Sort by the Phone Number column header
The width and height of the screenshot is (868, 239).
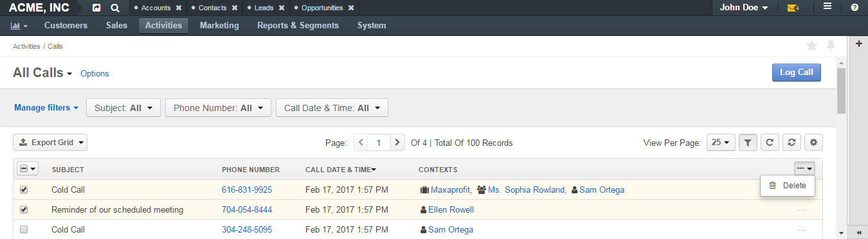[251, 170]
